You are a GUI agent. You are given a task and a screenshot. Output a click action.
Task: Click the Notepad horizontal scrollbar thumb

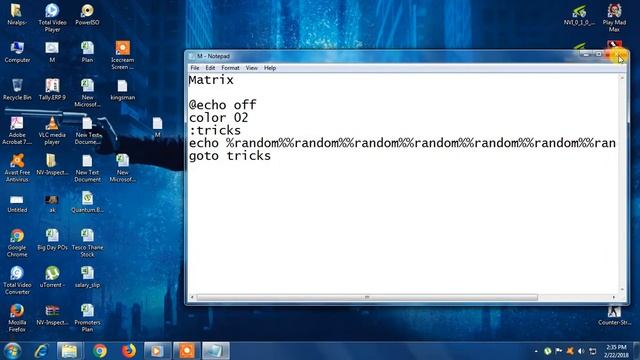(x=367, y=297)
